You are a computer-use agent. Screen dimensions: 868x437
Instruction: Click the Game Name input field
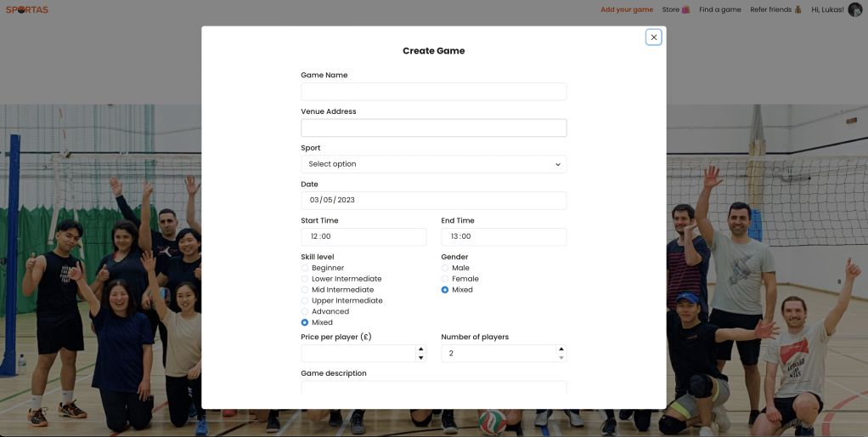433,92
